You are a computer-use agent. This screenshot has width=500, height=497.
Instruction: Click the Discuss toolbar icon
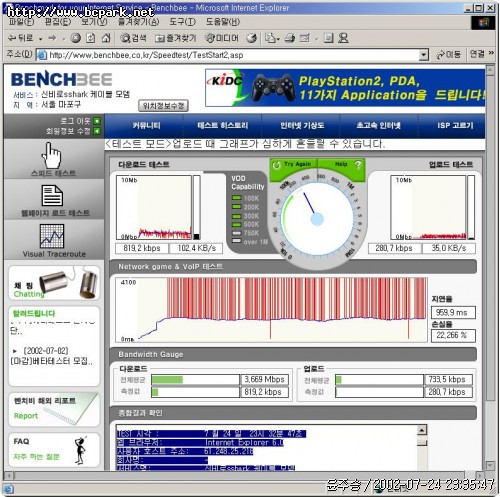328,38
